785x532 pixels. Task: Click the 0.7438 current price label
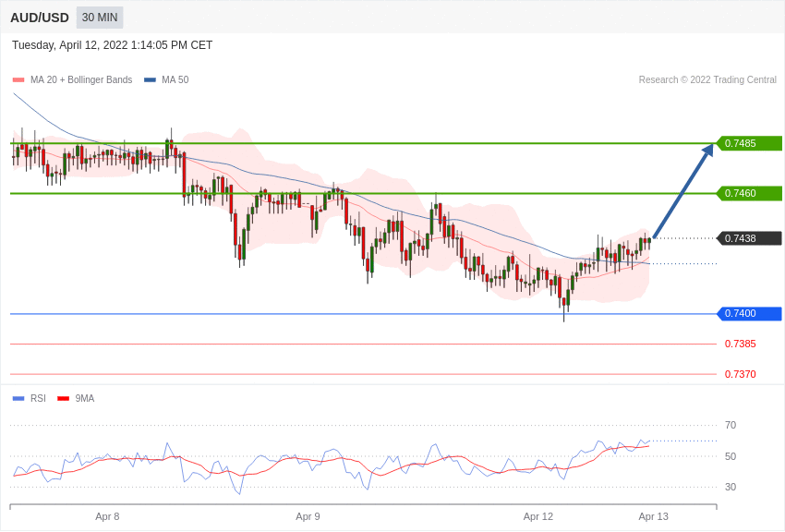[x=750, y=238]
